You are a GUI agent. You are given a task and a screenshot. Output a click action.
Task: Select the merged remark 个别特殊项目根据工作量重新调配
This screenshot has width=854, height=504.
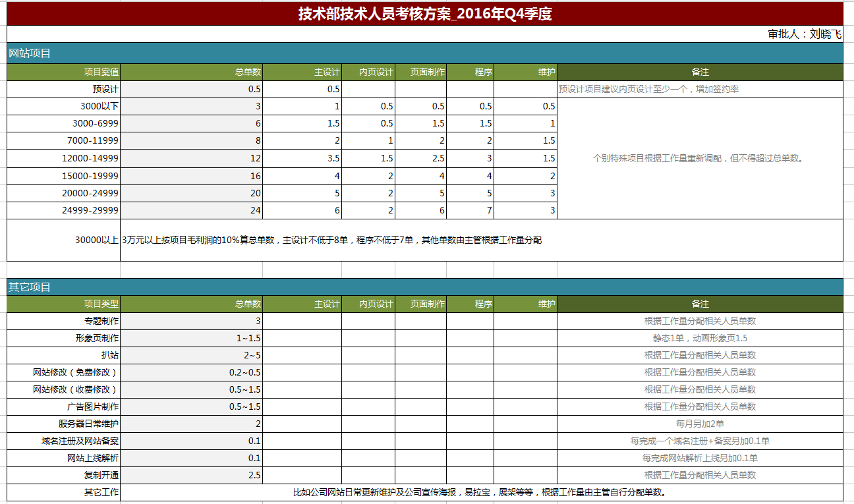[x=700, y=159]
